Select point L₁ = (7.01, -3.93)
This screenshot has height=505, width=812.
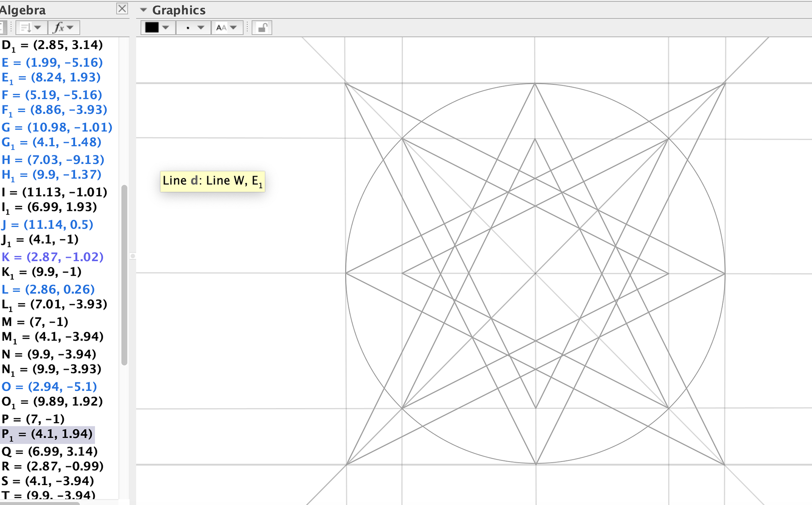pyautogui.click(x=54, y=305)
